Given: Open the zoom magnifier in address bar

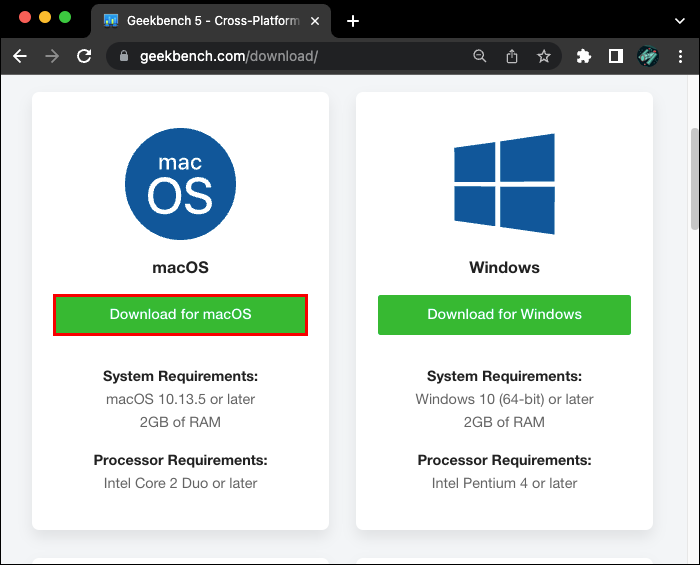Looking at the screenshot, I should pos(479,56).
